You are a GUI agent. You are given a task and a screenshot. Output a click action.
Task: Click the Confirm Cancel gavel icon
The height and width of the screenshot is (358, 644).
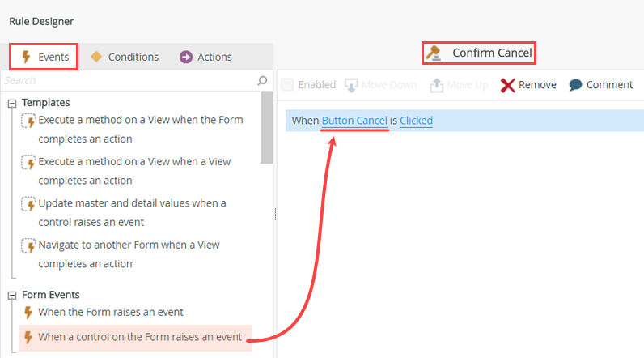[x=434, y=53]
